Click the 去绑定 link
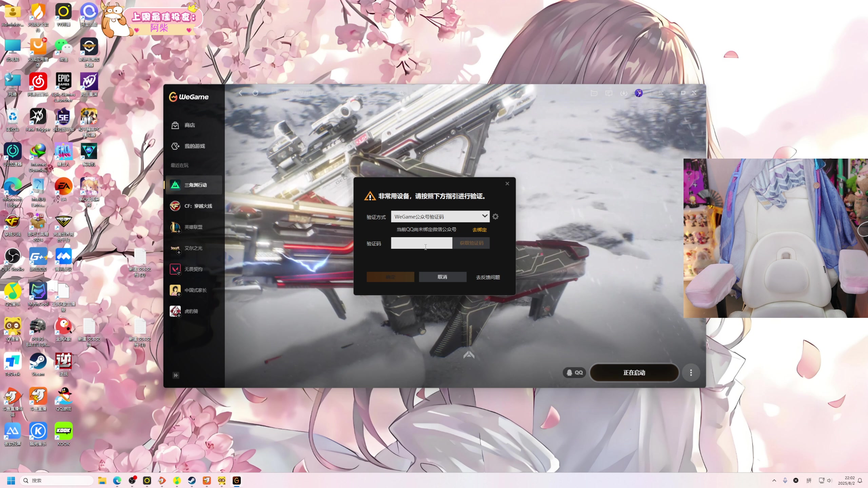 pos(479,230)
